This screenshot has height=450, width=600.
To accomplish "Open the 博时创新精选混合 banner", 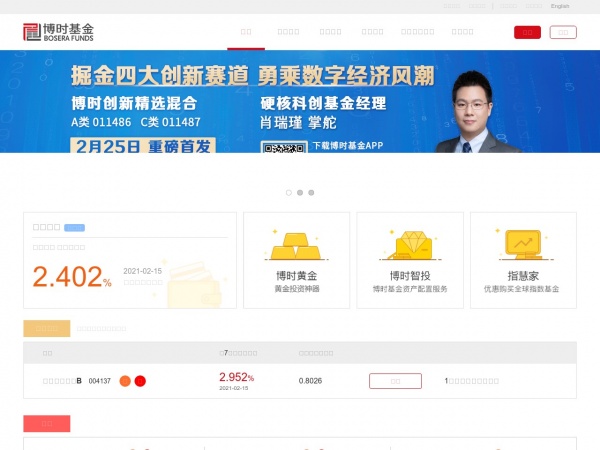I will (300, 101).
